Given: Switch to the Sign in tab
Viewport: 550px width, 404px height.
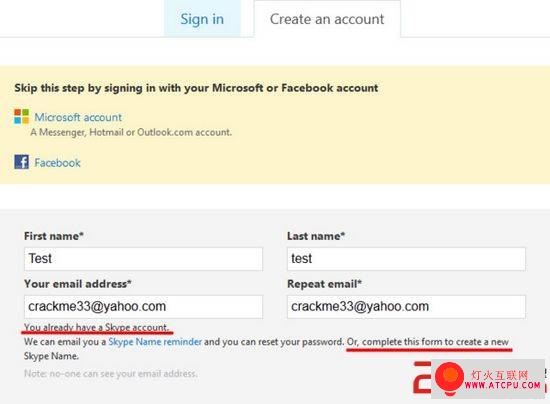Looking at the screenshot, I should [202, 19].
